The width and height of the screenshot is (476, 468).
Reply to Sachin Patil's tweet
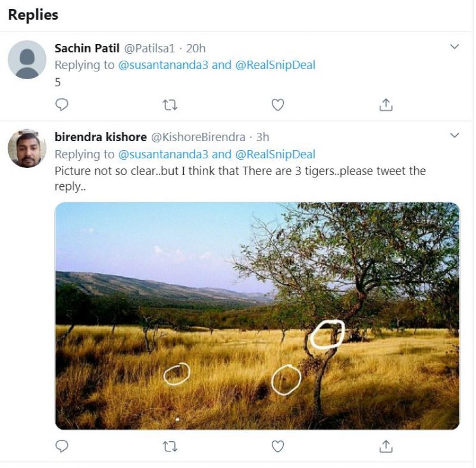pos(62,105)
